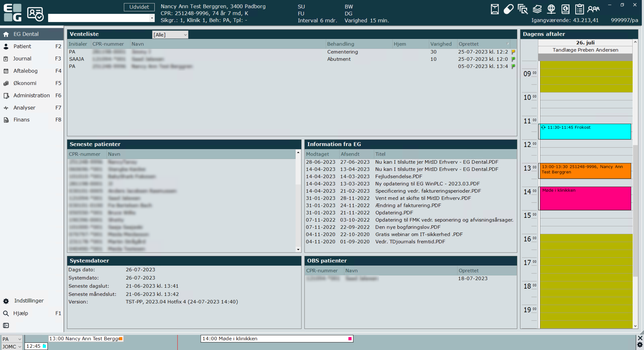Click the EG logo in the header
644x350 pixels.
click(13, 12)
